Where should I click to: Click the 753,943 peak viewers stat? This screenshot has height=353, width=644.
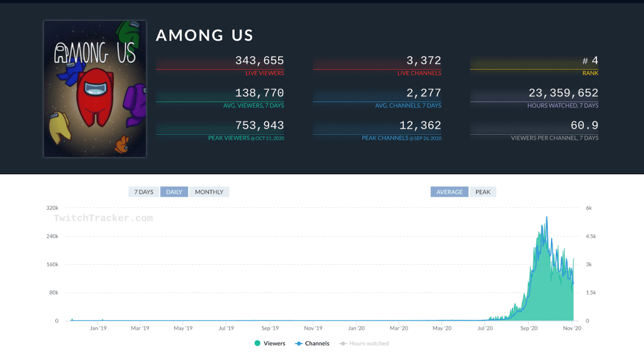[259, 126]
